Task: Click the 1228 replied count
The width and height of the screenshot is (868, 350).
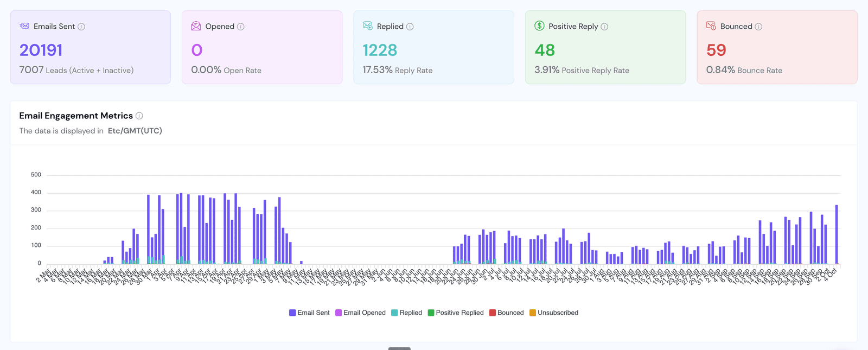Action: (x=380, y=50)
